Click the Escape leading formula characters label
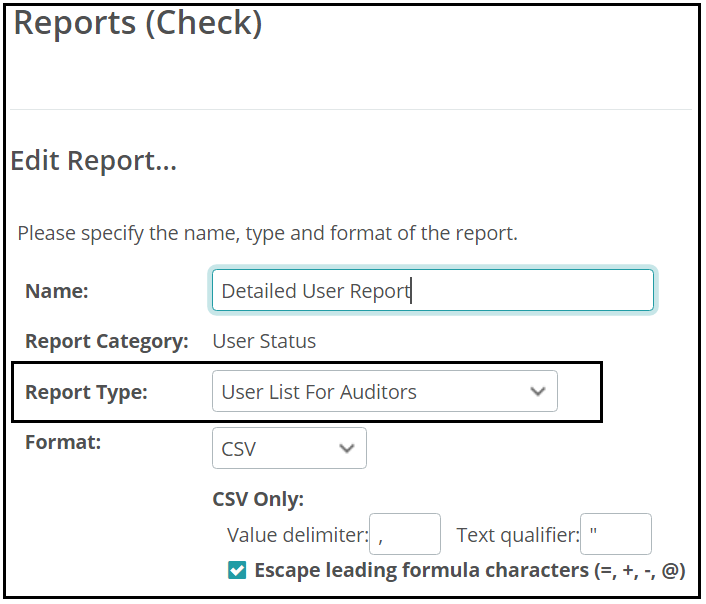This screenshot has height=604, width=706. pyautogui.click(x=470, y=570)
